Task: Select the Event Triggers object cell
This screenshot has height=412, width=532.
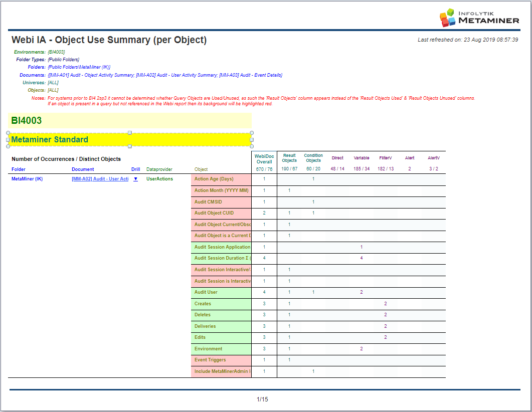Action: [x=221, y=360]
